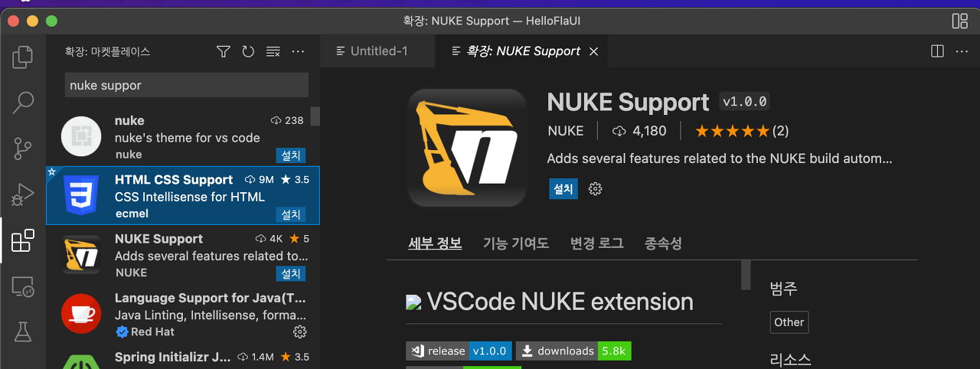The height and width of the screenshot is (369, 980).
Task: Click "nuke's theme for vs code" description
Action: [188, 138]
